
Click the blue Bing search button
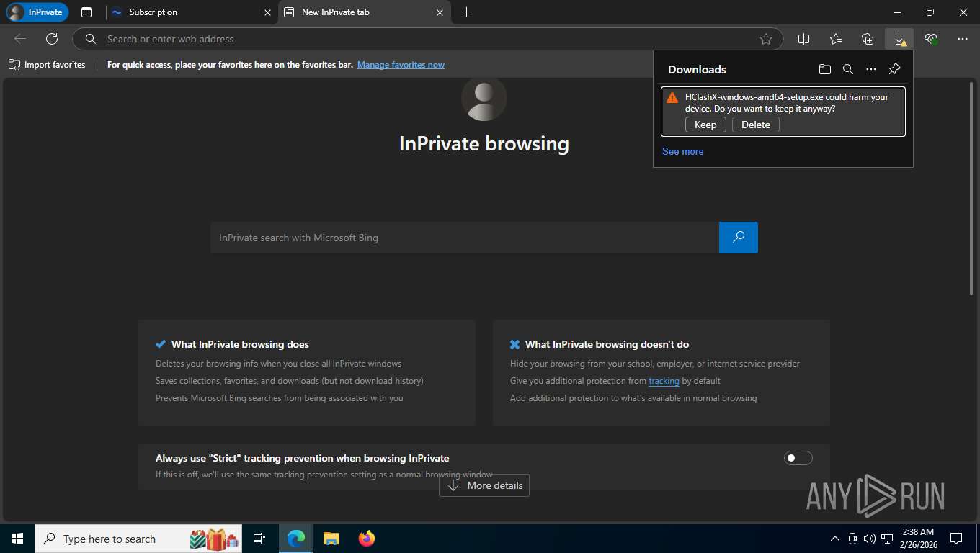tap(739, 238)
